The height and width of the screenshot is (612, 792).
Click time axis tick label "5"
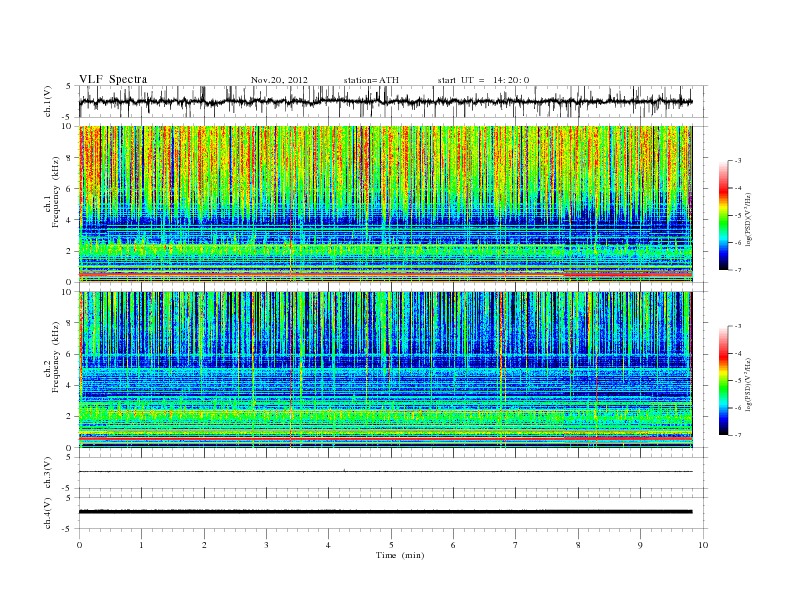[x=391, y=545]
